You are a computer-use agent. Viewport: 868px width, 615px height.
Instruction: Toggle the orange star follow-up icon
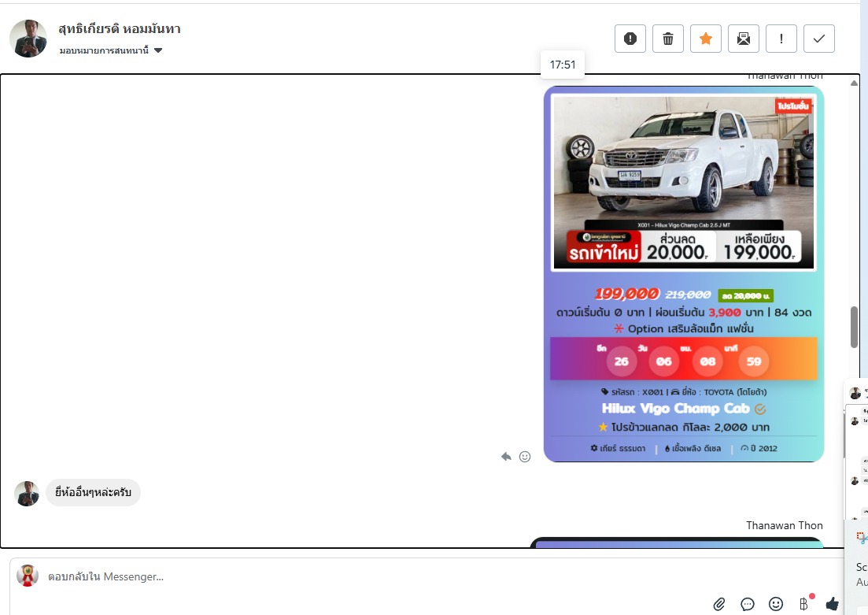(705, 39)
